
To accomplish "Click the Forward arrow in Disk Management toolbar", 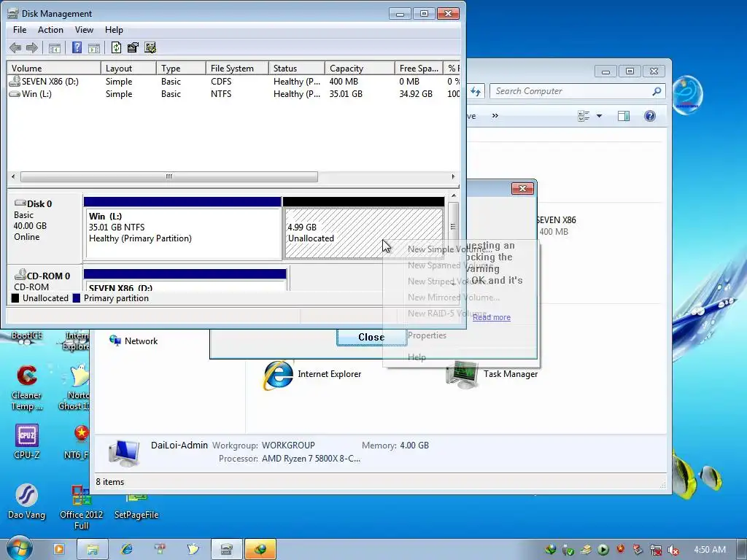I will [32, 47].
